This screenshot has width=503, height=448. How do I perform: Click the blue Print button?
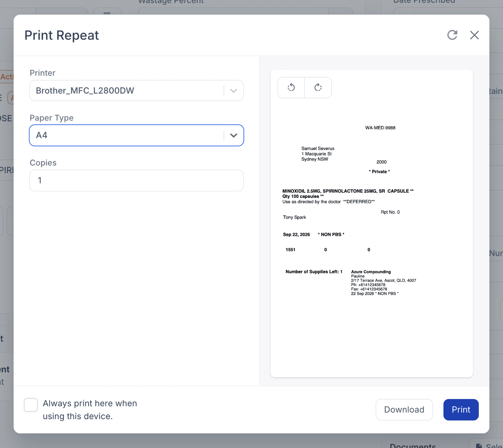(x=461, y=410)
